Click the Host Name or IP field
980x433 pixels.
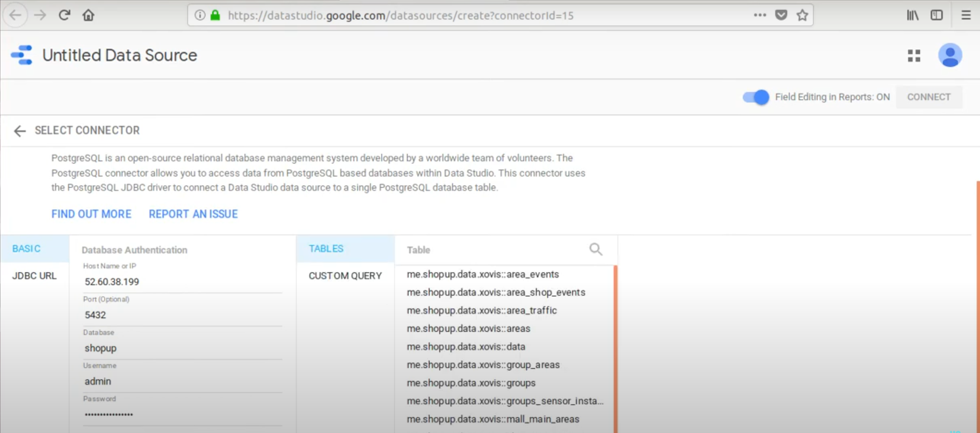click(x=183, y=282)
